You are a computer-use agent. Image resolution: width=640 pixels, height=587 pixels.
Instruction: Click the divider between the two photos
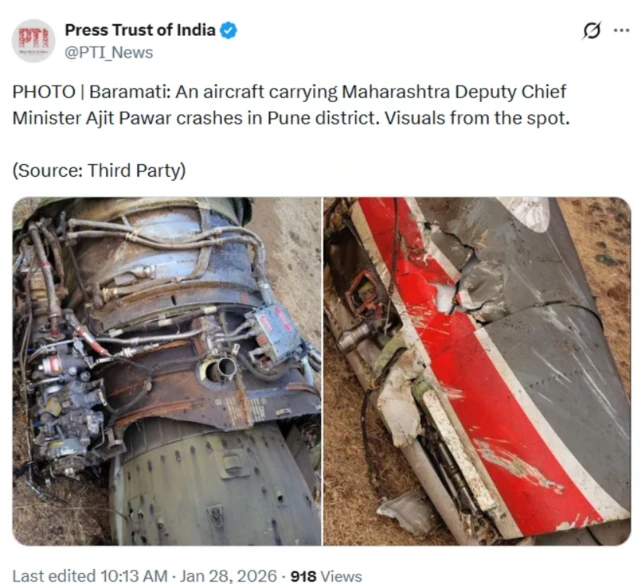point(322,371)
